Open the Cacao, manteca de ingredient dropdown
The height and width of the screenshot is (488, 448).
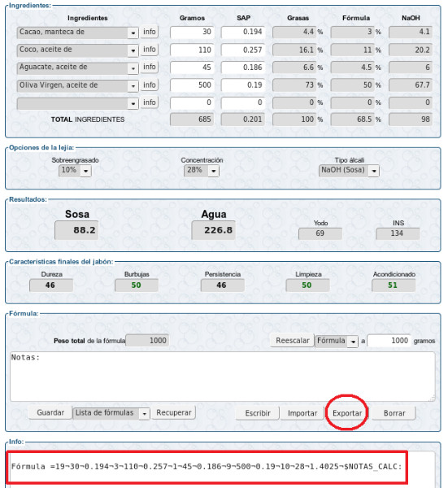(78, 33)
